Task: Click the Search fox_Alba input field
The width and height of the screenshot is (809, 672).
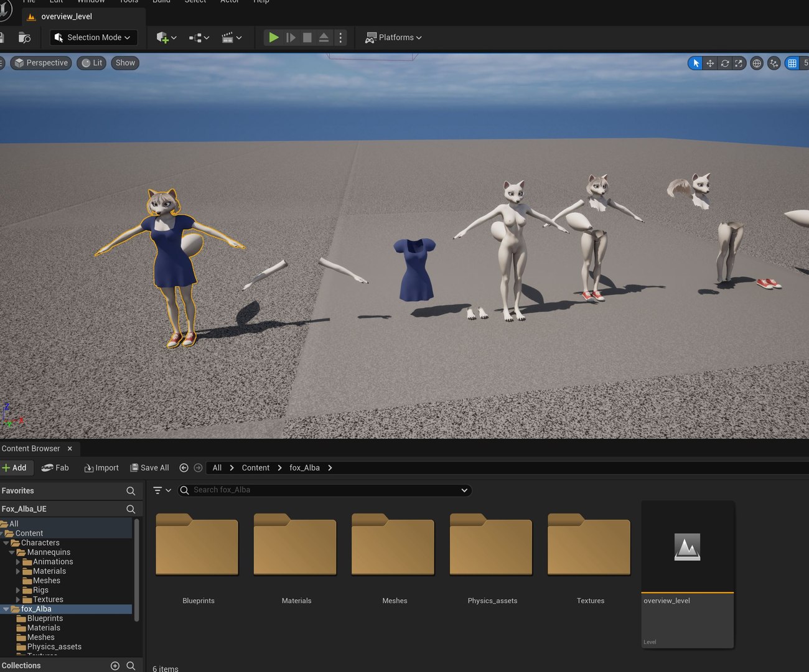Action: pos(324,490)
